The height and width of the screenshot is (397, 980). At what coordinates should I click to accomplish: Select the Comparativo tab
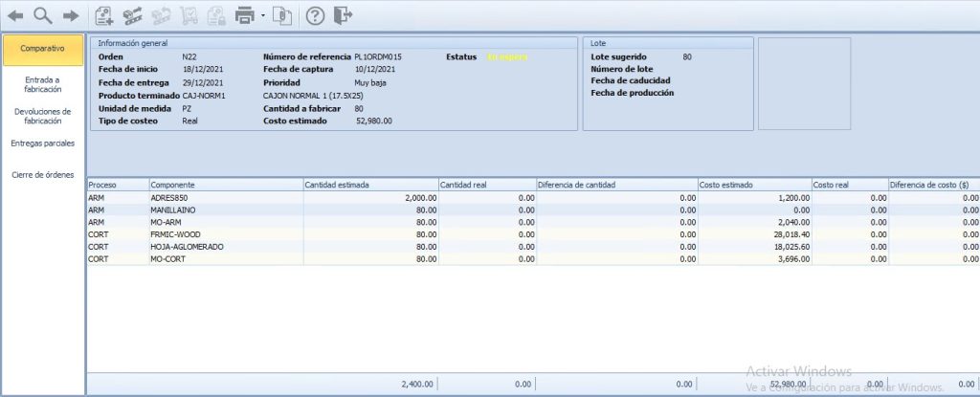point(42,50)
